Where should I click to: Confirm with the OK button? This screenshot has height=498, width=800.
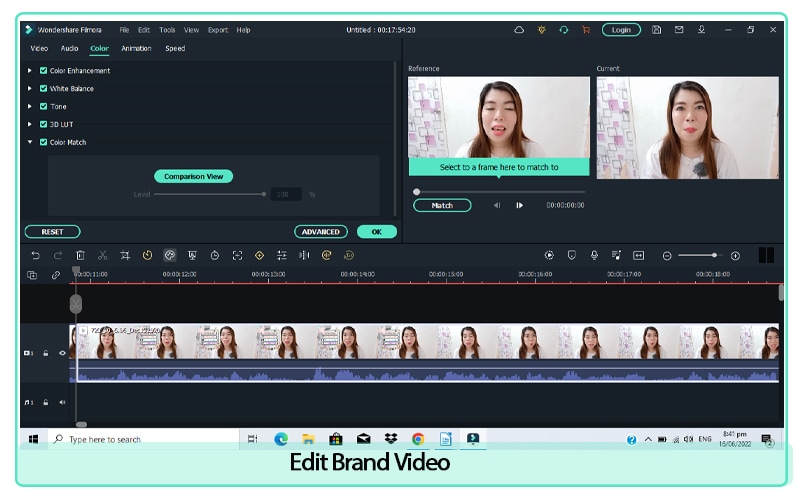pos(377,232)
